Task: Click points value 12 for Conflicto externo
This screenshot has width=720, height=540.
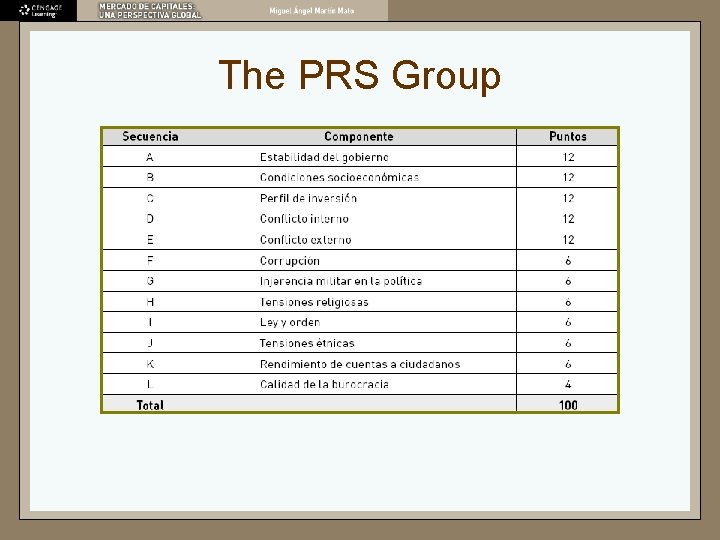Action: click(568, 240)
